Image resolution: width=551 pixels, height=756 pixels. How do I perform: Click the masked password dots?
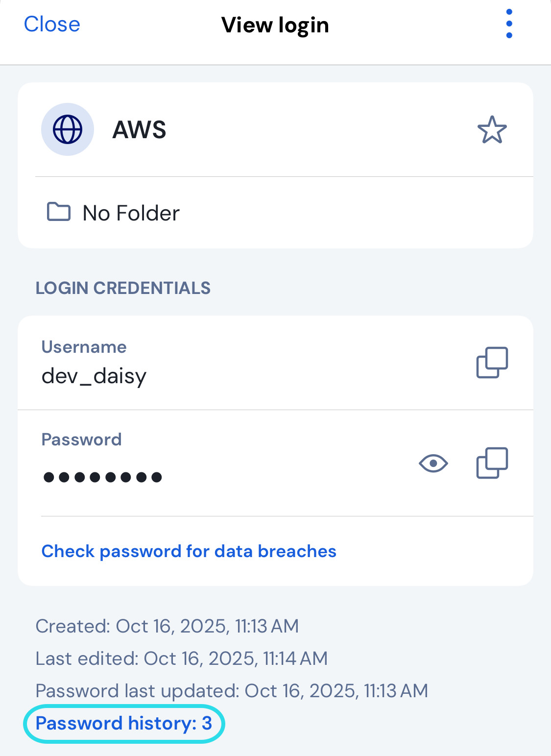point(103,477)
